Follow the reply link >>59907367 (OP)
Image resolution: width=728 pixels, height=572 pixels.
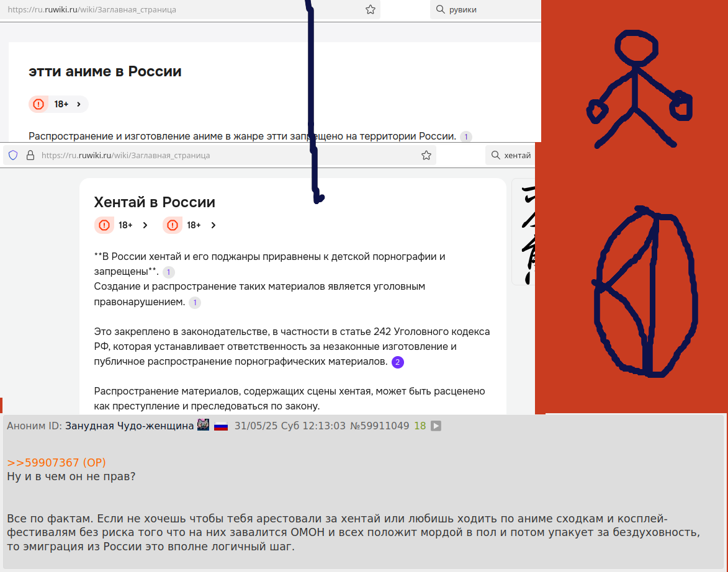(56, 463)
